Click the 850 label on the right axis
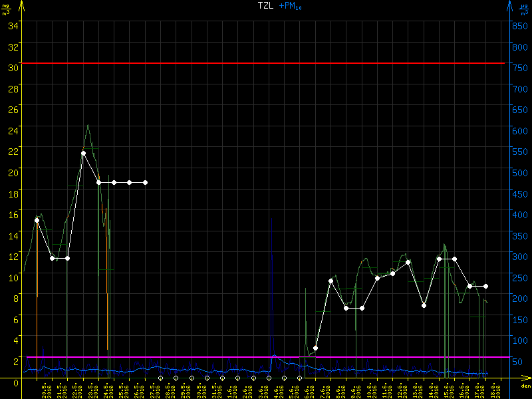The height and width of the screenshot is (399, 532). click(519, 25)
